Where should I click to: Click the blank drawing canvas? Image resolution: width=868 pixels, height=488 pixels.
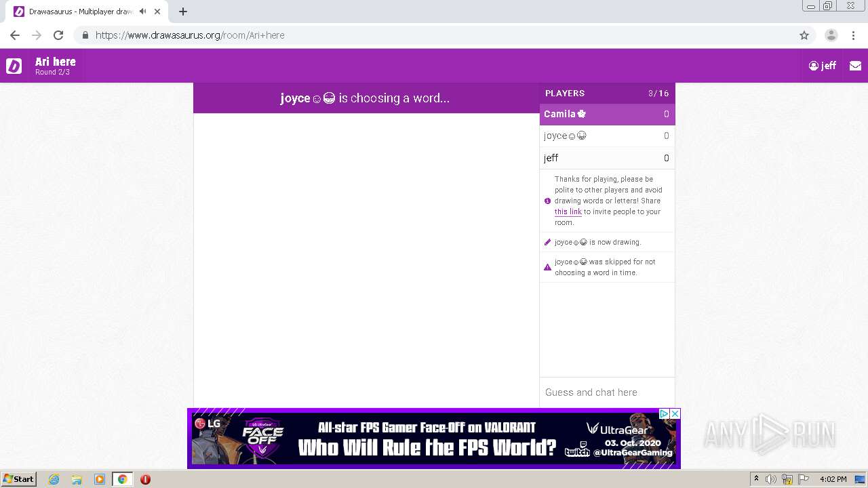pos(366,260)
